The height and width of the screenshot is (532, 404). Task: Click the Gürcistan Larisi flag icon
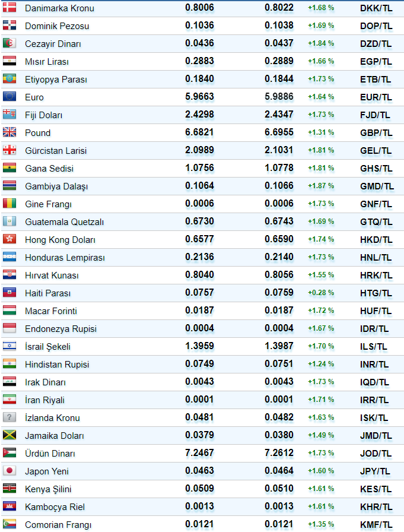[9, 150]
